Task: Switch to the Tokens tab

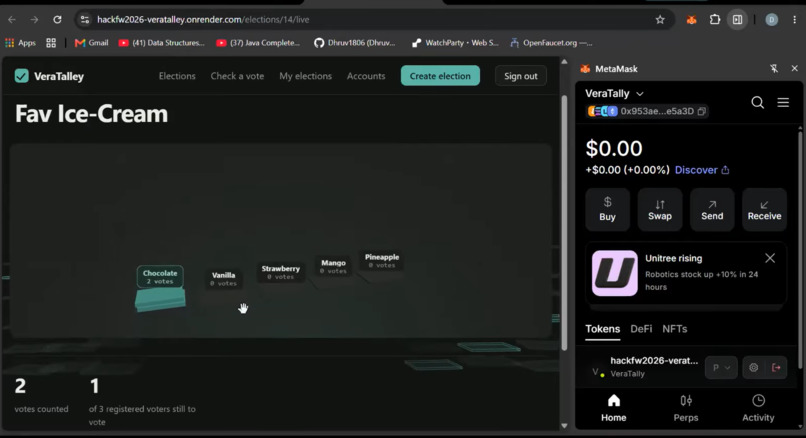Action: click(602, 329)
